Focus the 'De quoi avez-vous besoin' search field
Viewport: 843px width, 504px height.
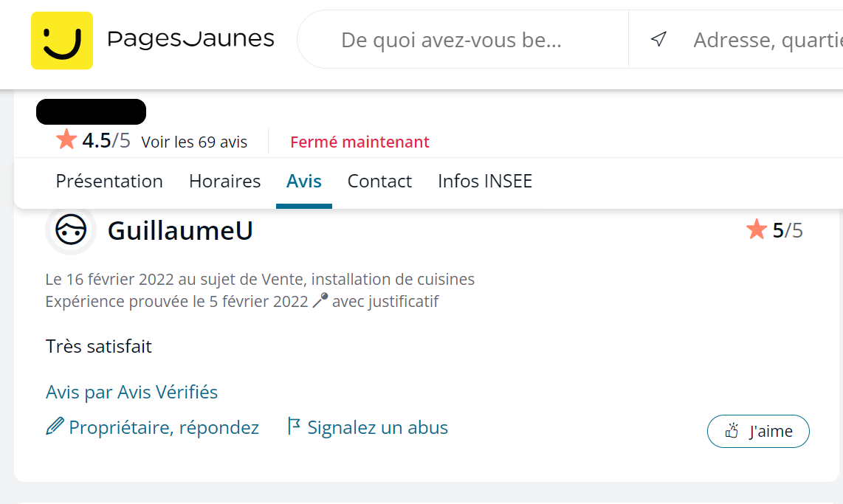pos(451,40)
